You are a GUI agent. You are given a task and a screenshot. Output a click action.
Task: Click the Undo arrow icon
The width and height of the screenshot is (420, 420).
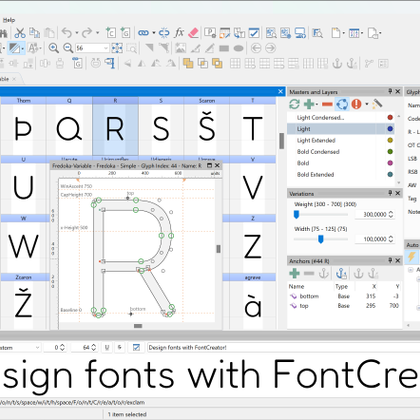coord(67,33)
